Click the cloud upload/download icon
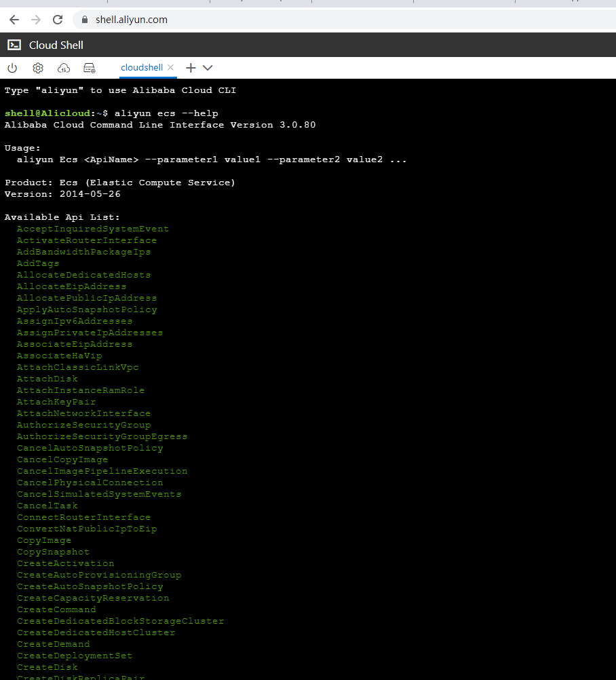 tap(64, 68)
